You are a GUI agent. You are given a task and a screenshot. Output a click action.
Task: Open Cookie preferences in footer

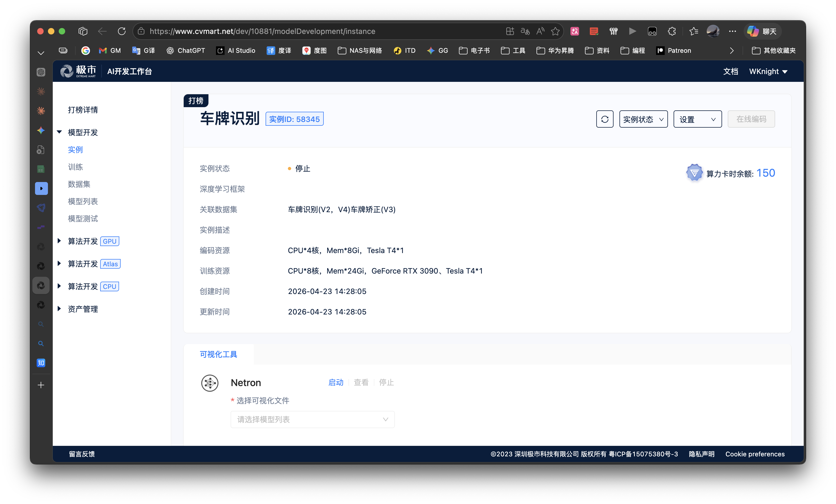pos(755,454)
